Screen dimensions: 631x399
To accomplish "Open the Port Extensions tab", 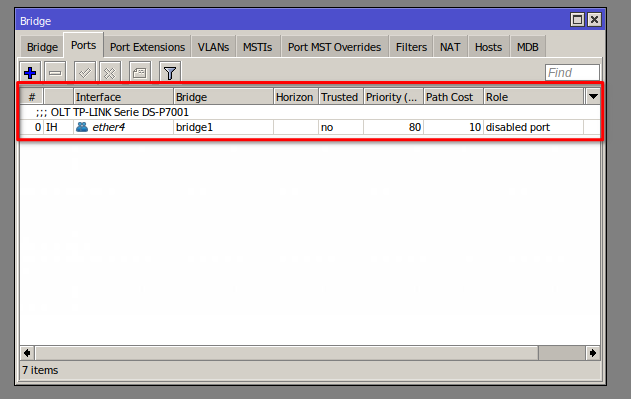I will tap(147, 47).
